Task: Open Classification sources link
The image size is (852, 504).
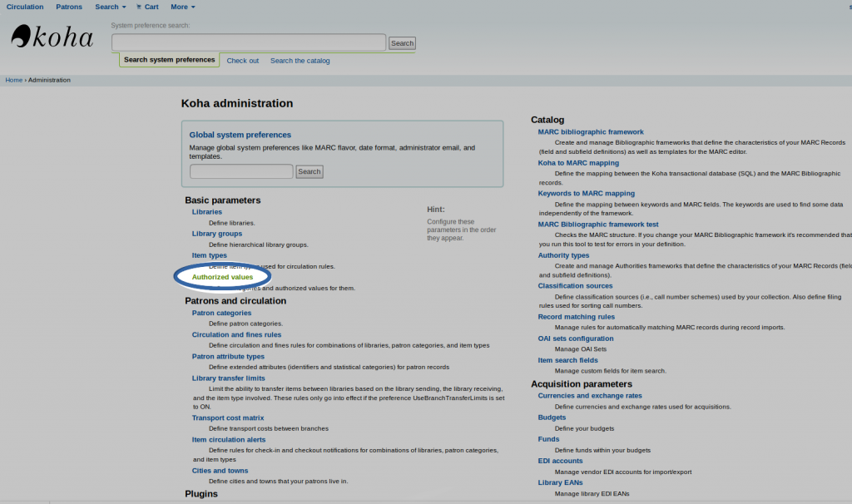Action: coord(575,285)
